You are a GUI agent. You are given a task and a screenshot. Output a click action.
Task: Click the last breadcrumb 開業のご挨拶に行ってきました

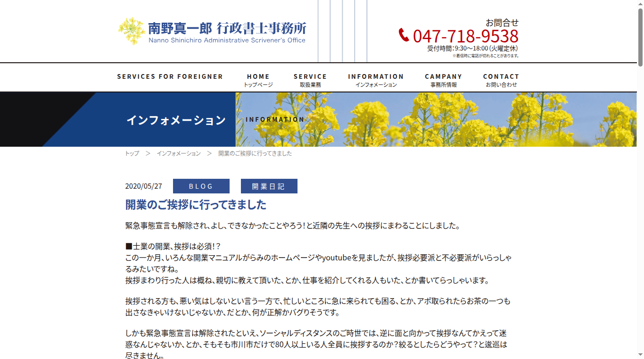point(255,153)
